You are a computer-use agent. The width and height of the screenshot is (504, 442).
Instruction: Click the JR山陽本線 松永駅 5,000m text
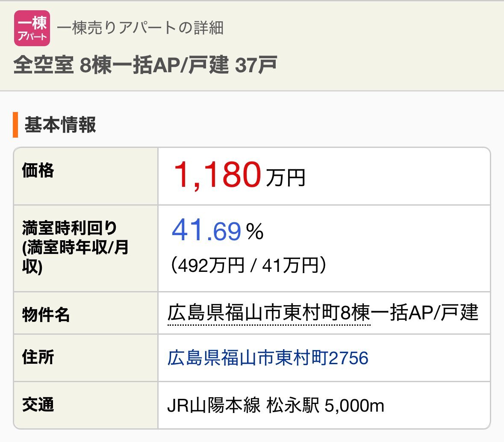tap(276, 405)
